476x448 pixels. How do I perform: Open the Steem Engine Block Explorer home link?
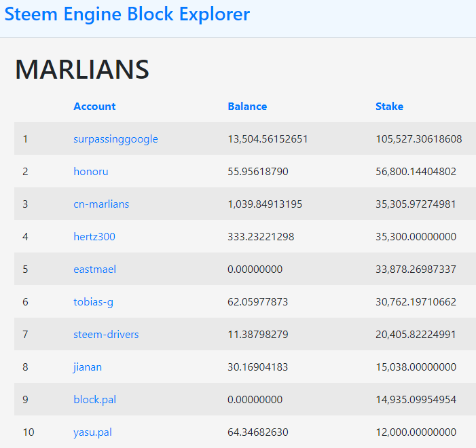pos(127,14)
